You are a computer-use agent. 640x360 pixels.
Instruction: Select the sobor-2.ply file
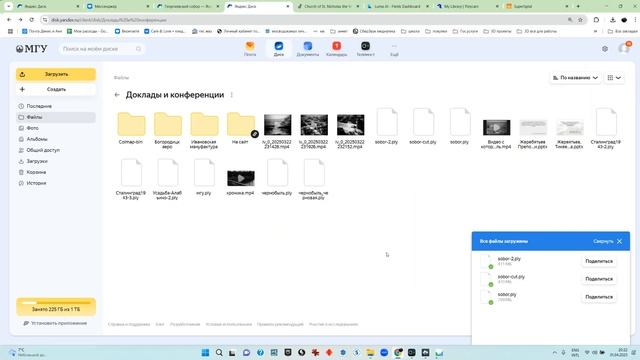pos(387,126)
